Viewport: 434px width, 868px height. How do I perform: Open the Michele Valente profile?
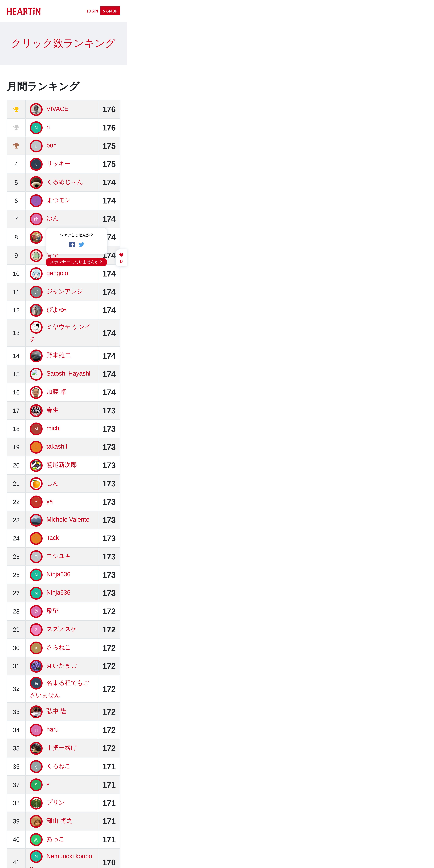[x=68, y=520]
